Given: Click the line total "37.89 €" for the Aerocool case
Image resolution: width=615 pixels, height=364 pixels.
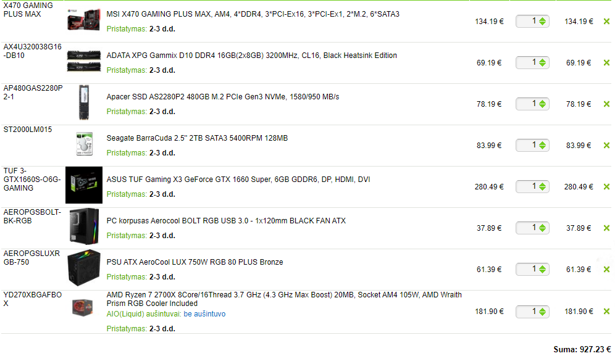Looking at the screenshot, I should (579, 228).
